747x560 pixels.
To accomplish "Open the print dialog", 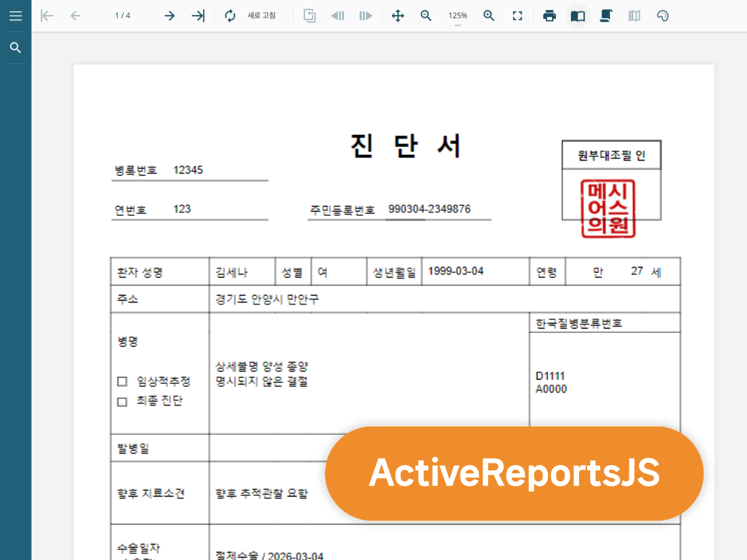I will (x=550, y=16).
